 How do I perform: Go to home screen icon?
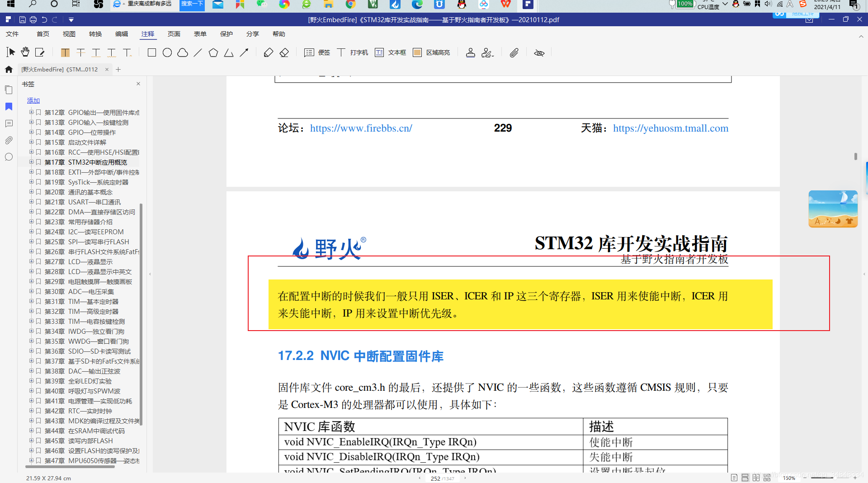9,69
